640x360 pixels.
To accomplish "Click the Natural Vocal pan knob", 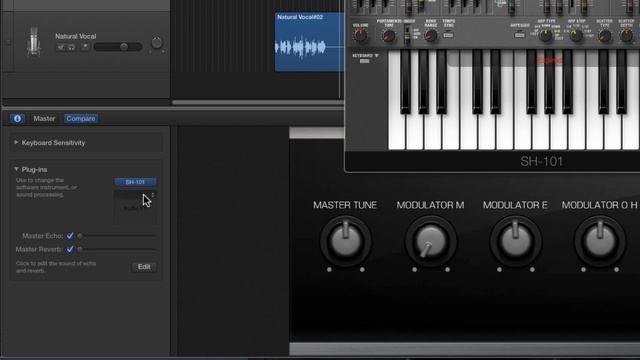I will click(157, 42).
